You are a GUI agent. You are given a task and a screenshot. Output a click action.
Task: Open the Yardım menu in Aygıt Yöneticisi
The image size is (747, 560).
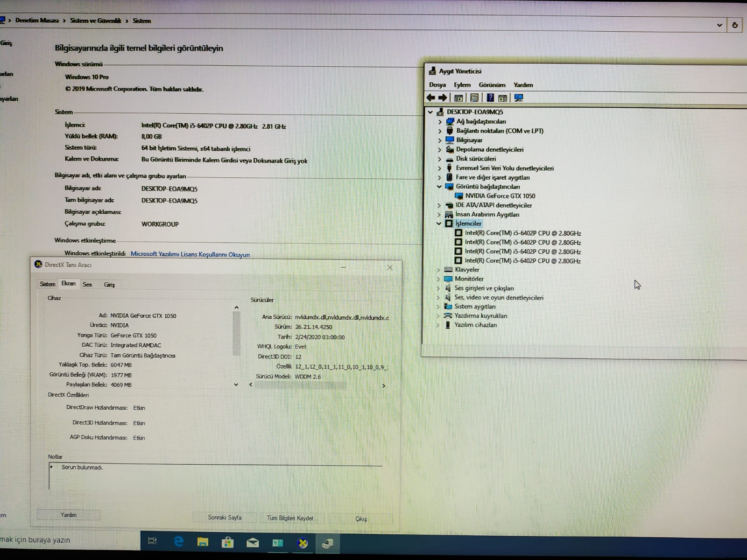pos(523,85)
